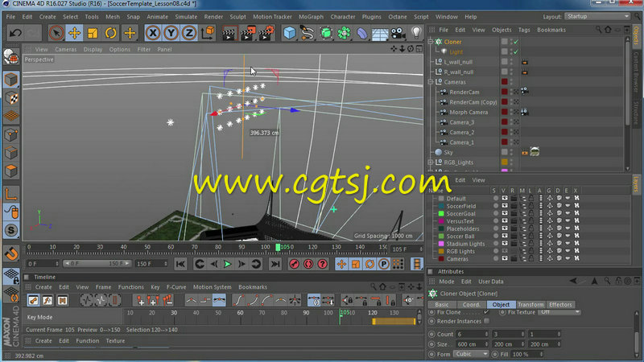Image resolution: width=644 pixels, height=362 pixels.
Task: Add a camera object
Action: tap(398, 33)
